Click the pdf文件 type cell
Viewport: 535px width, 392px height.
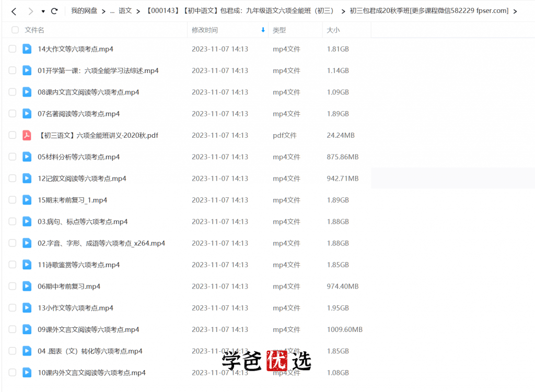pyautogui.click(x=285, y=135)
